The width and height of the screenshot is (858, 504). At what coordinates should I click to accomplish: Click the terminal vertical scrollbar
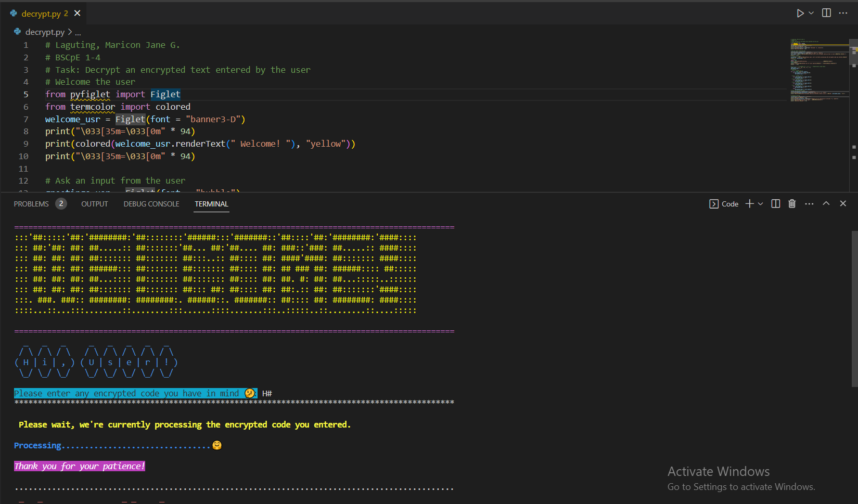854,309
